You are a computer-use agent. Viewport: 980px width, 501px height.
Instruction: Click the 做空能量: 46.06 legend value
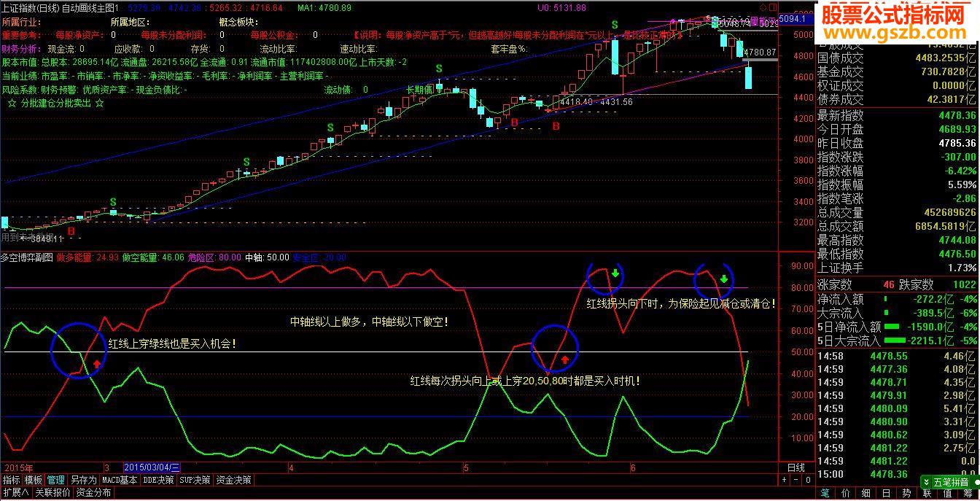[x=153, y=257]
